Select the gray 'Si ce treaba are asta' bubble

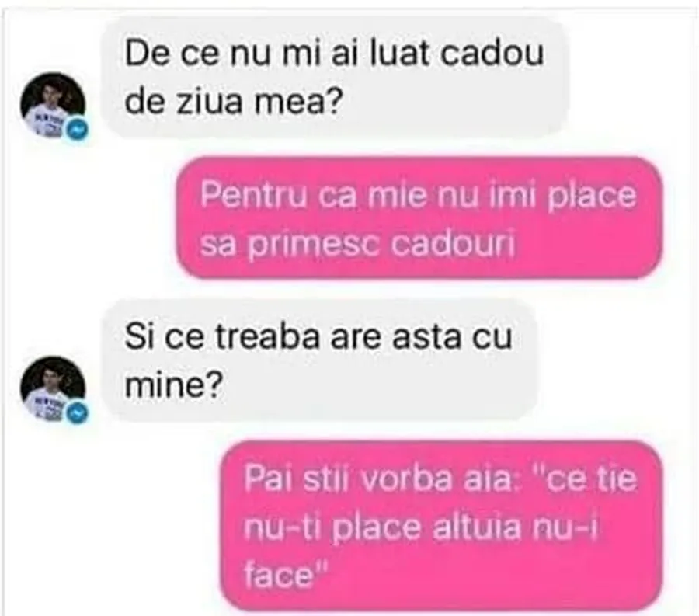tap(320, 360)
